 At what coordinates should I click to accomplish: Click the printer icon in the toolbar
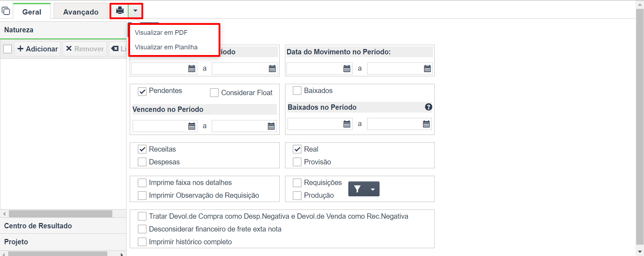(x=120, y=11)
